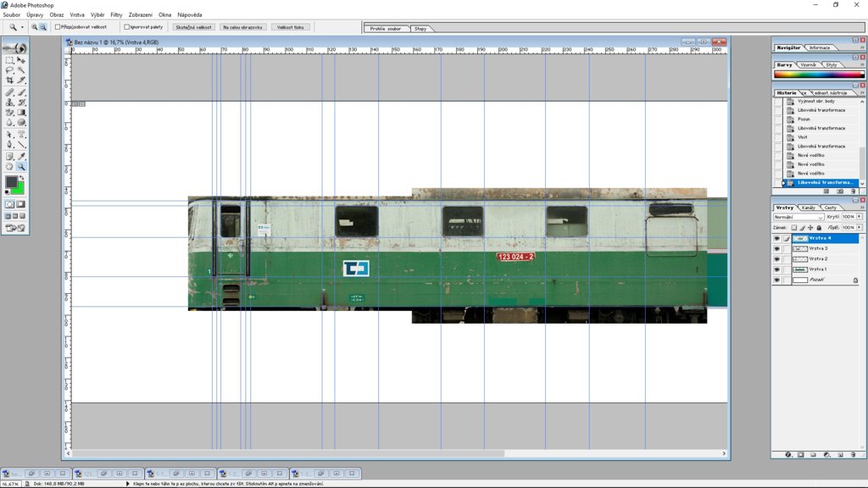Select the Zoom tool in toolbox
The height and width of the screenshot is (488, 868).
(x=21, y=167)
